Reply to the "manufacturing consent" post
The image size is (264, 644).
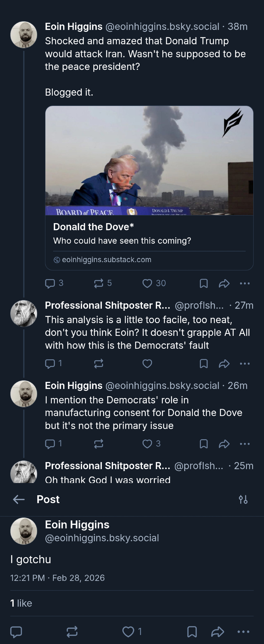(x=50, y=444)
